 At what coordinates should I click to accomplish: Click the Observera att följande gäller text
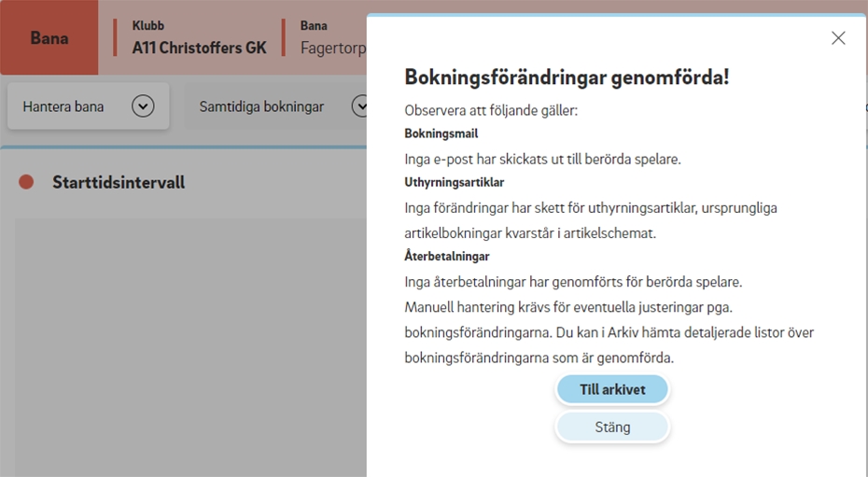point(491,110)
